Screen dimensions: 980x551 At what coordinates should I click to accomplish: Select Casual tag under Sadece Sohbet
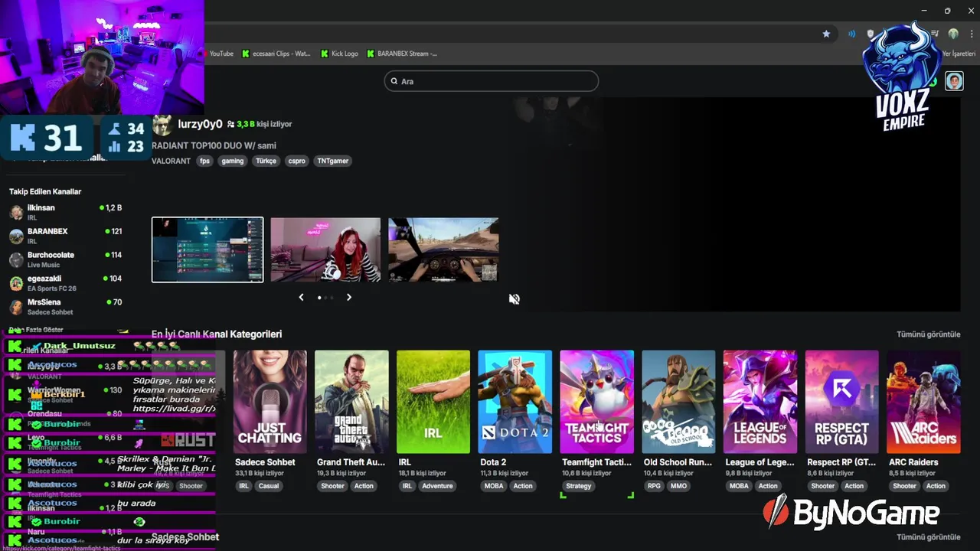tap(269, 486)
